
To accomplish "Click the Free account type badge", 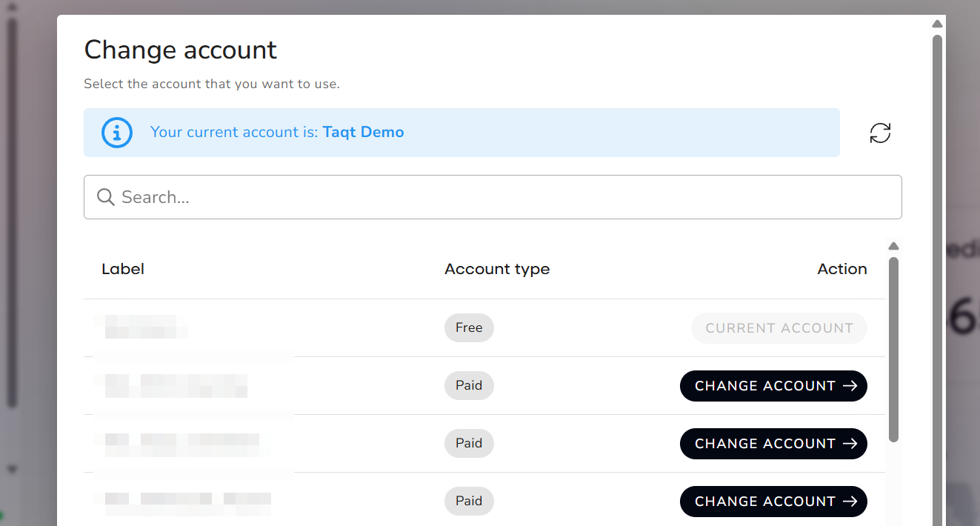I will click(x=469, y=327).
